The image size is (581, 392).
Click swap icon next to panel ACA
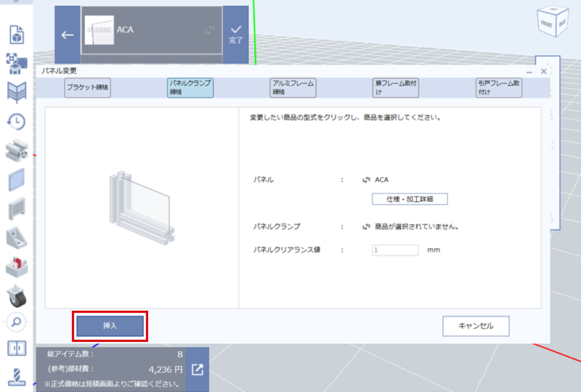(366, 179)
